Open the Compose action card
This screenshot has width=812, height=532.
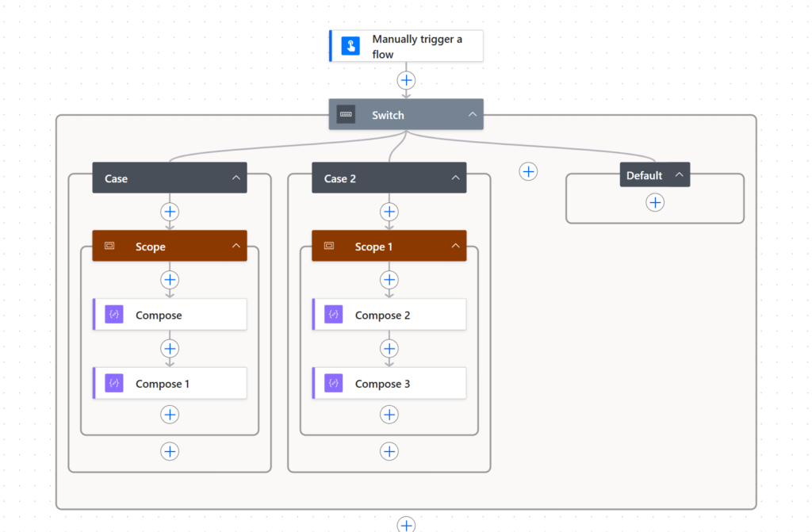[170, 315]
